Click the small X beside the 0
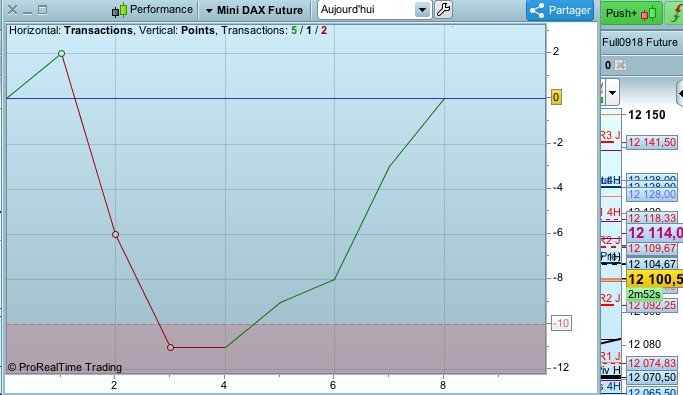Image resolution: width=683 pixels, height=395 pixels. [621, 65]
